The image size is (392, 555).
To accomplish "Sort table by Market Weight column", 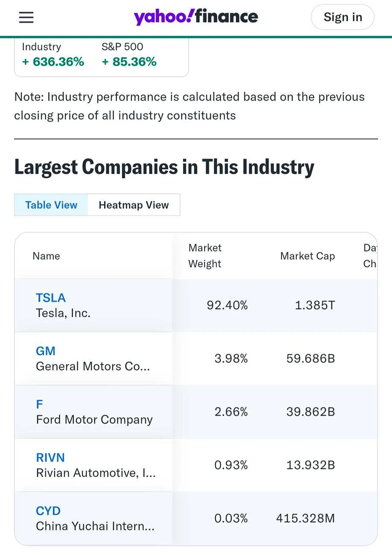I will point(205,256).
